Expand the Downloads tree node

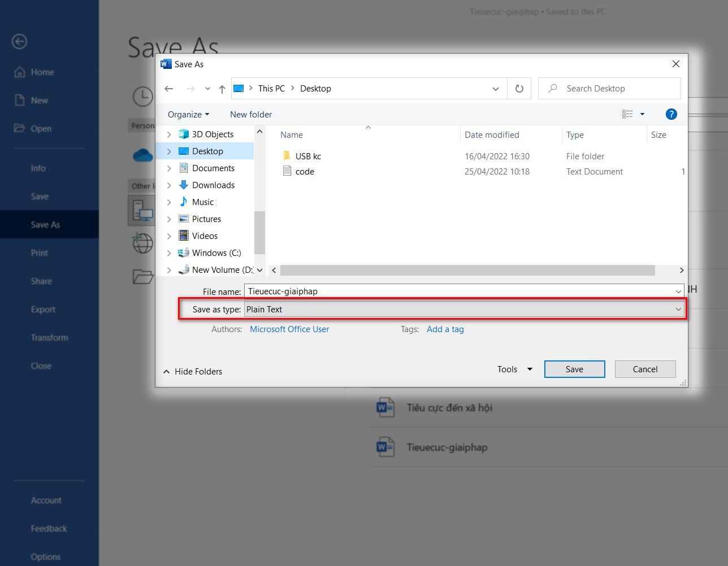169,185
